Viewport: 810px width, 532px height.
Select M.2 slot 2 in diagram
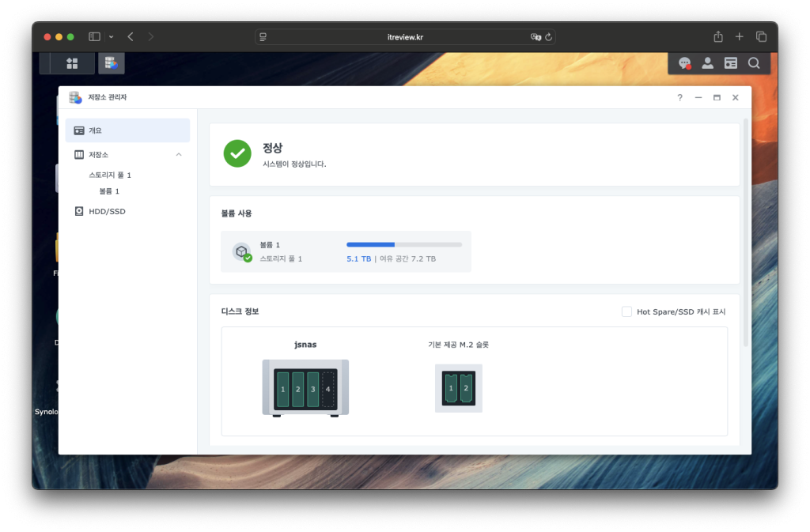[465, 388]
